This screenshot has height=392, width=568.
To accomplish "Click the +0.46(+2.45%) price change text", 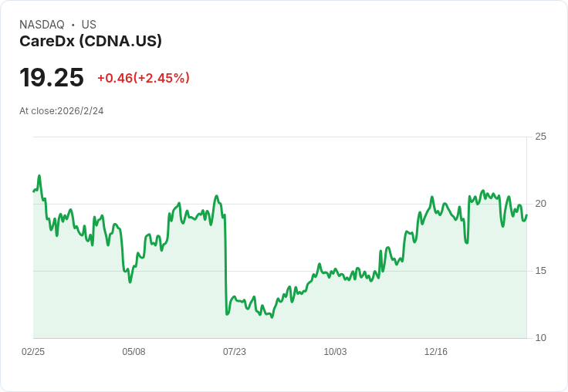I will pyautogui.click(x=144, y=78).
